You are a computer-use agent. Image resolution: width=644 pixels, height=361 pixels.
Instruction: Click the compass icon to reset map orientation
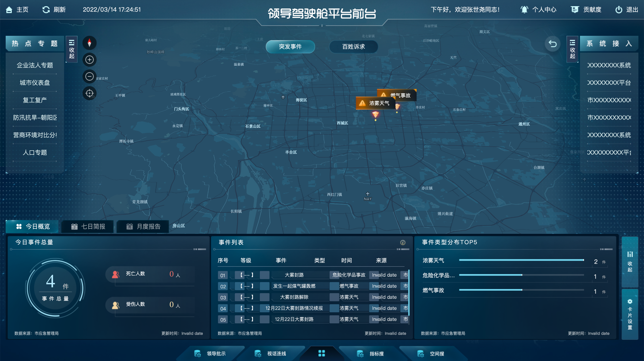[89, 43]
